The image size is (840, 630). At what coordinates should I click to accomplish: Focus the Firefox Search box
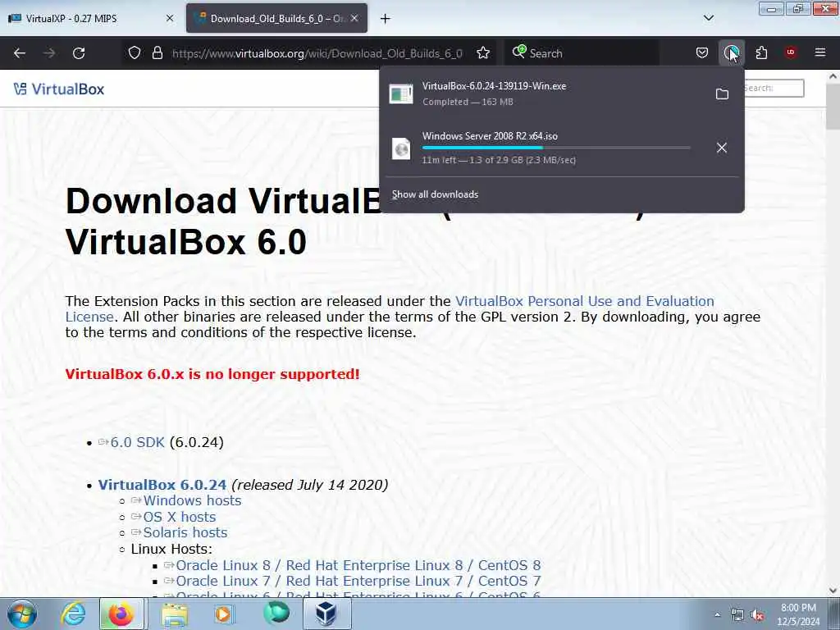click(582, 53)
